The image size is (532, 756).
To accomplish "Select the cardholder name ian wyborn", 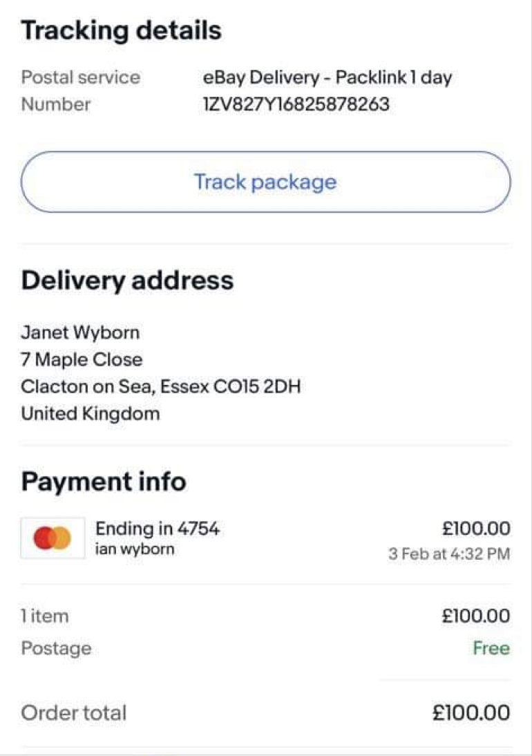I will pyautogui.click(x=135, y=549).
